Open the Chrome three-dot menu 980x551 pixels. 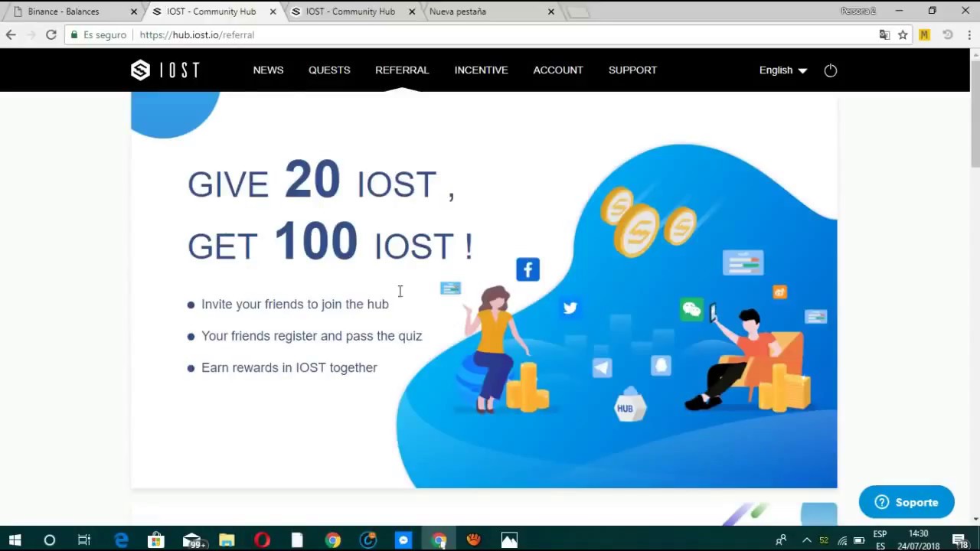coord(969,34)
